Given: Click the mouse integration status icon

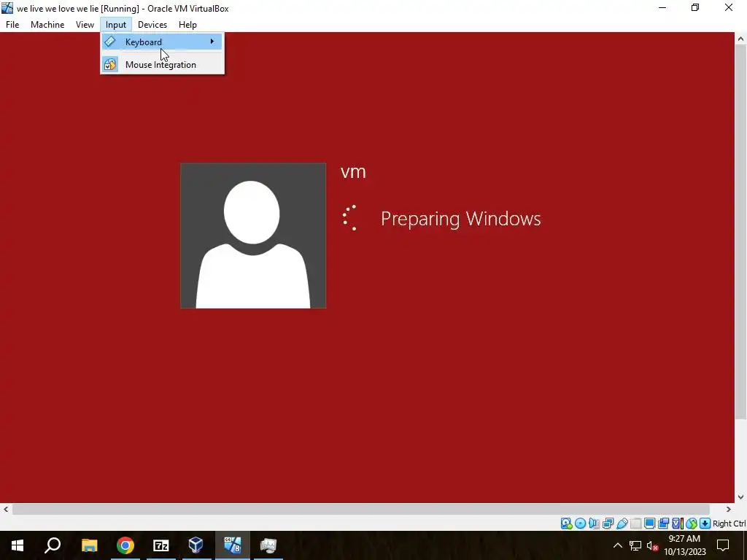Looking at the screenshot, I should click(x=692, y=524).
